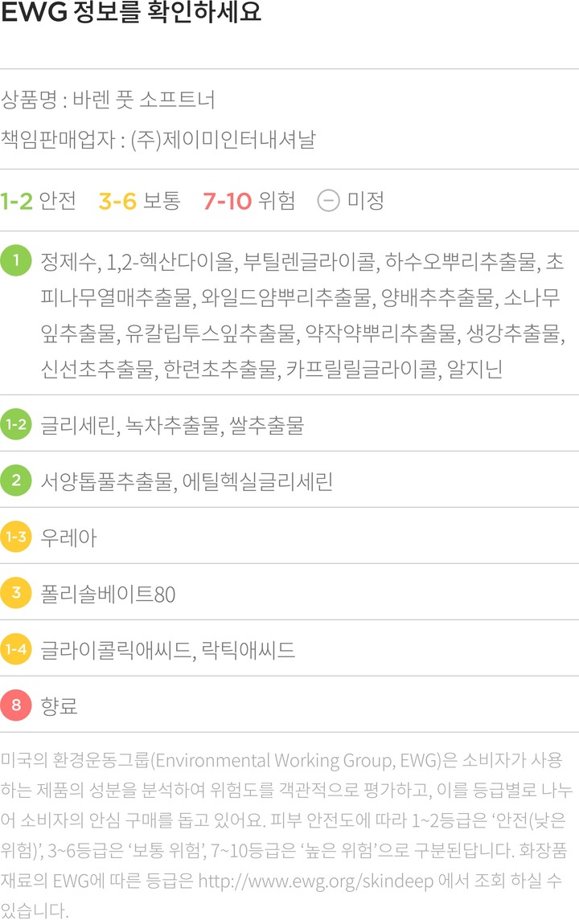Click the product name 바렌 풋 소프트너

tap(143, 100)
